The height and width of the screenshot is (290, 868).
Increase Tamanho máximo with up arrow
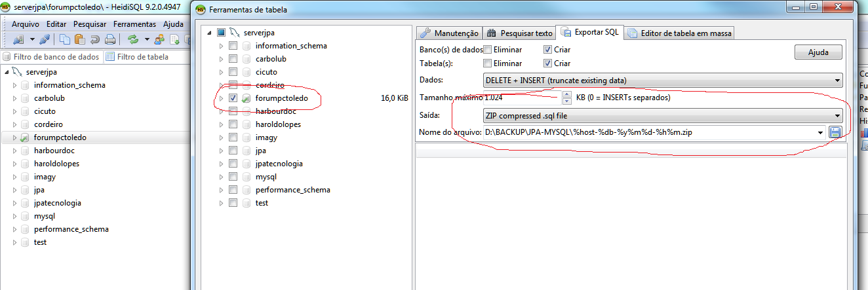click(x=567, y=94)
